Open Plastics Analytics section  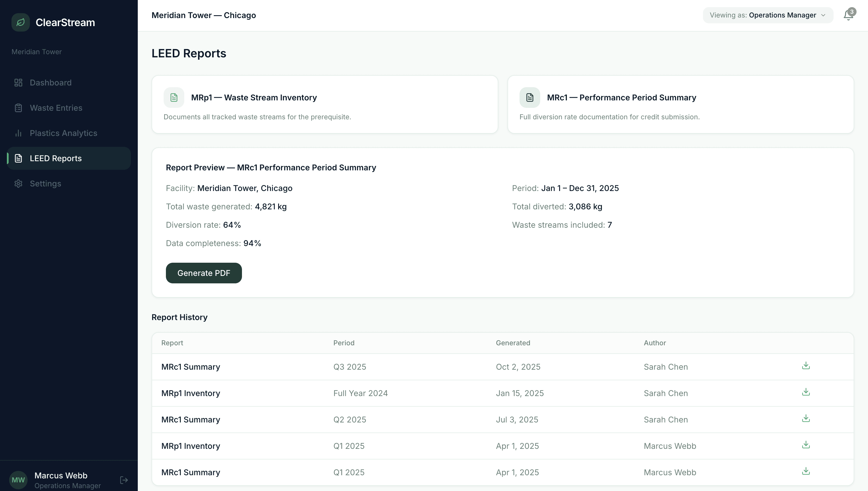[x=63, y=133]
